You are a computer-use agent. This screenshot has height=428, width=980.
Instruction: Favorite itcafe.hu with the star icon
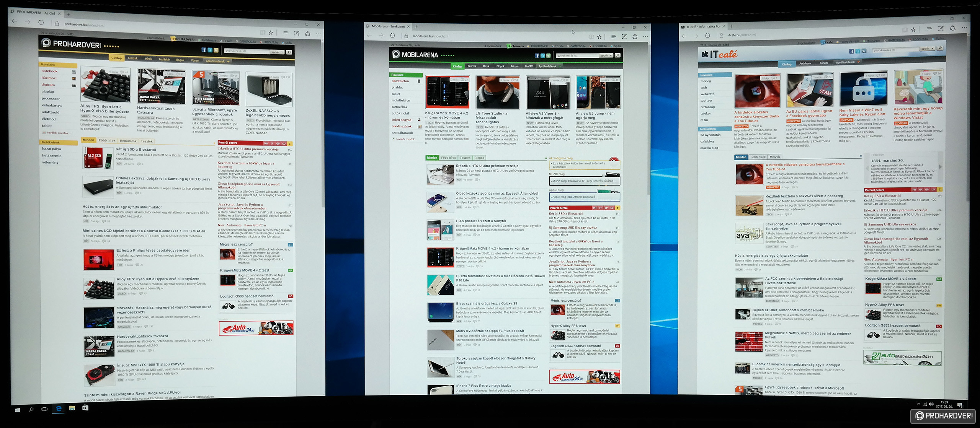click(x=913, y=29)
